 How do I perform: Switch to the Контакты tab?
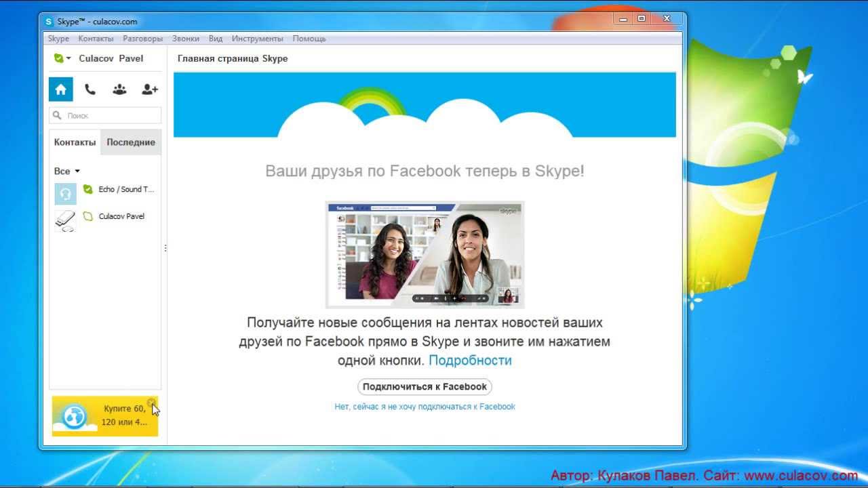pos(75,142)
